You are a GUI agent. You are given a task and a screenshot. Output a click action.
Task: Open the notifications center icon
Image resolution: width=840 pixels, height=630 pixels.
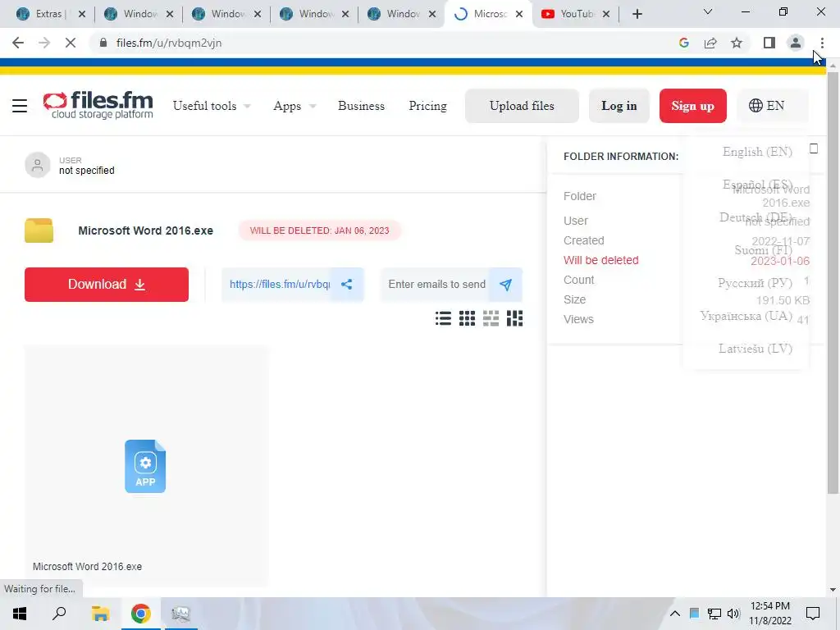point(813,614)
